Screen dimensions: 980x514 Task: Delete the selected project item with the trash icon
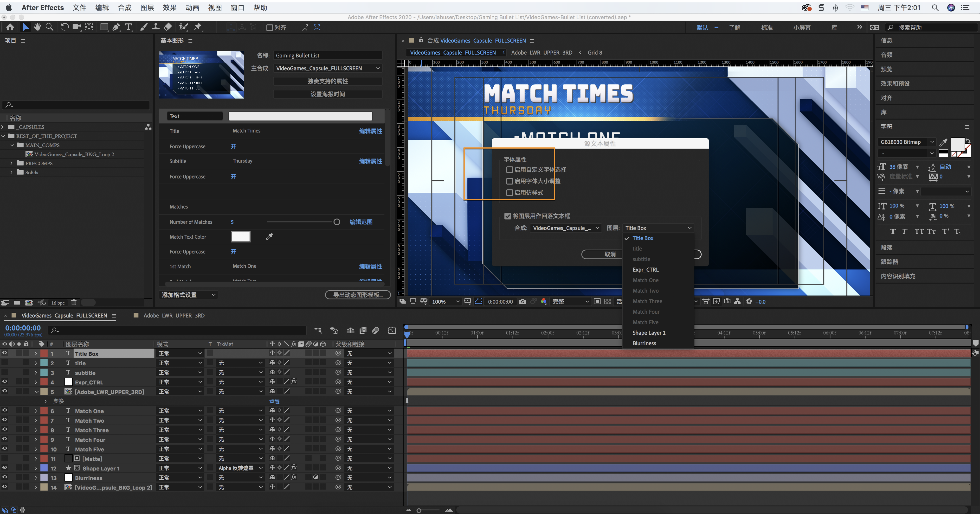pos(74,303)
